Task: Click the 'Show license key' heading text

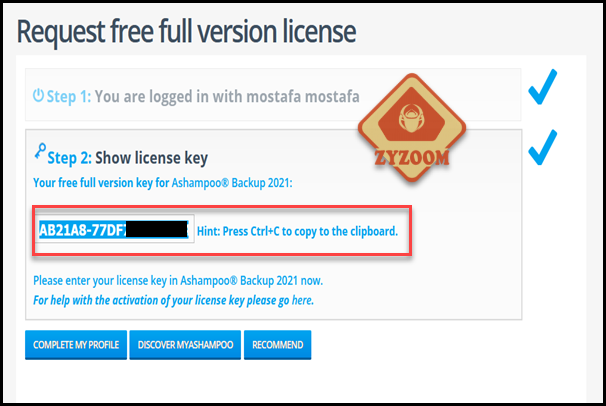Action: tap(152, 158)
